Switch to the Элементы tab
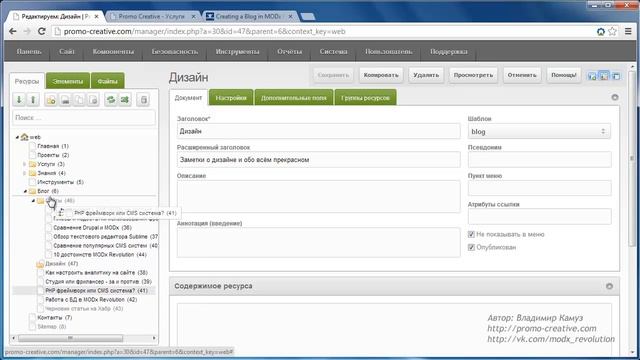 tap(68, 81)
